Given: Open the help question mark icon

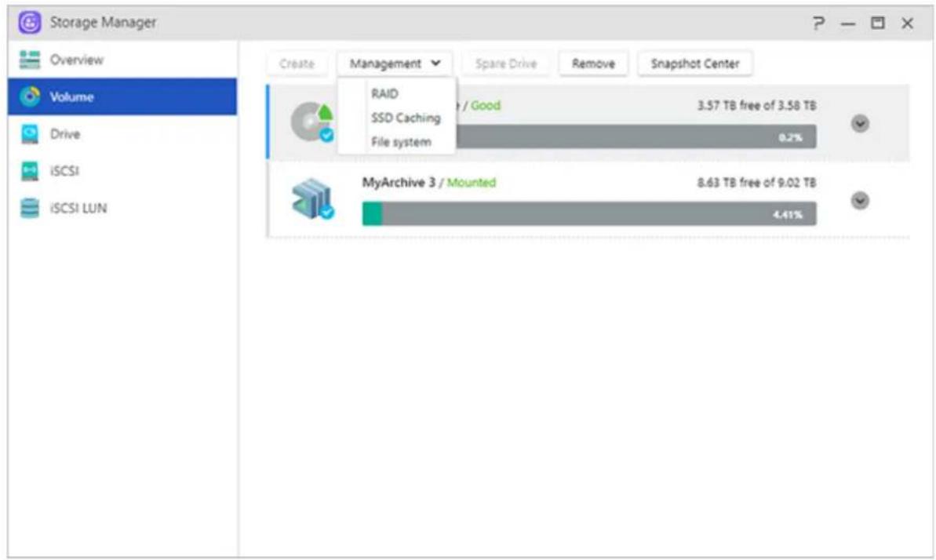Looking at the screenshot, I should [x=818, y=24].
